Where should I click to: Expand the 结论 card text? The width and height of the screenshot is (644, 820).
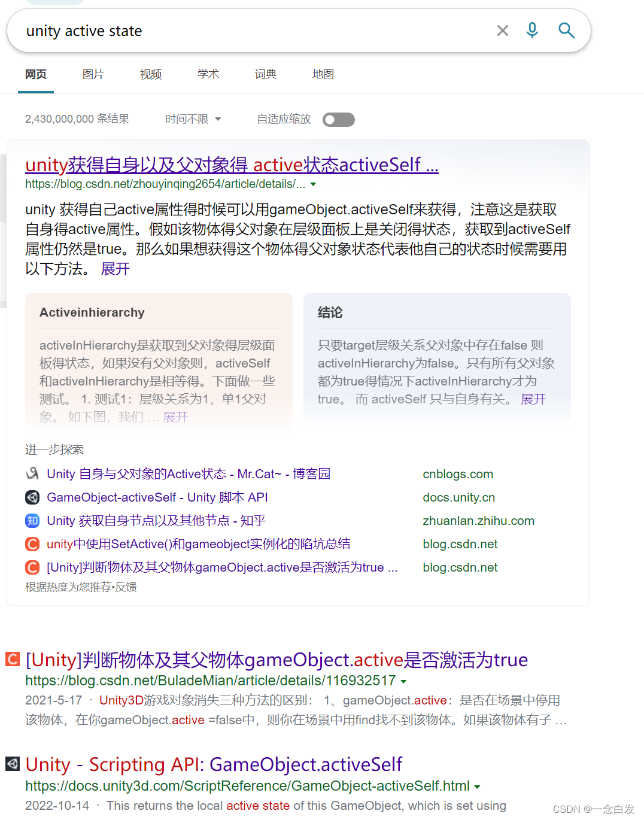pos(533,399)
